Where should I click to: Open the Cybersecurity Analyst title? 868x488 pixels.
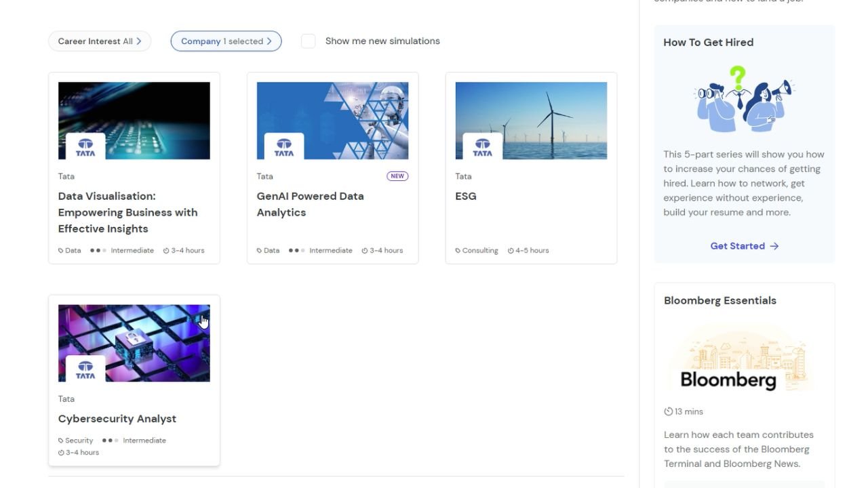(117, 419)
